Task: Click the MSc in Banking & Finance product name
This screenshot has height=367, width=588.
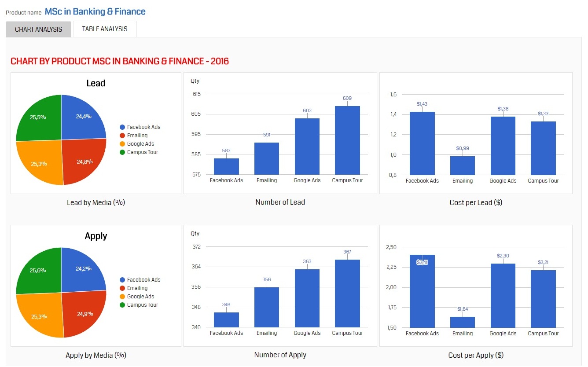Action: [x=95, y=12]
